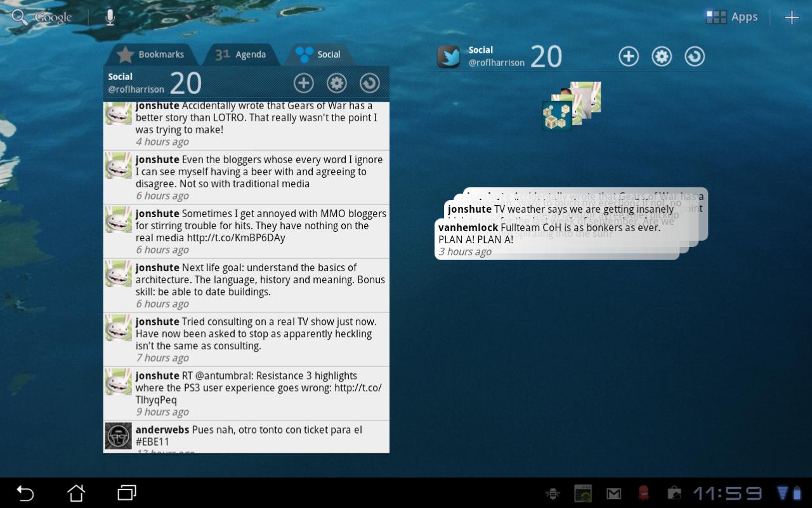Open the http://t.co/KmBP6DAy link

click(236, 238)
